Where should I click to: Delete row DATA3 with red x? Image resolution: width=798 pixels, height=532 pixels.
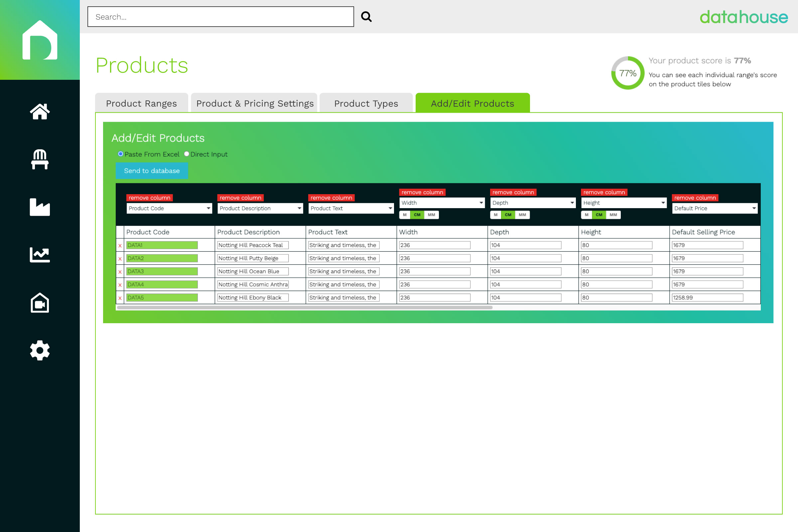[x=120, y=272]
